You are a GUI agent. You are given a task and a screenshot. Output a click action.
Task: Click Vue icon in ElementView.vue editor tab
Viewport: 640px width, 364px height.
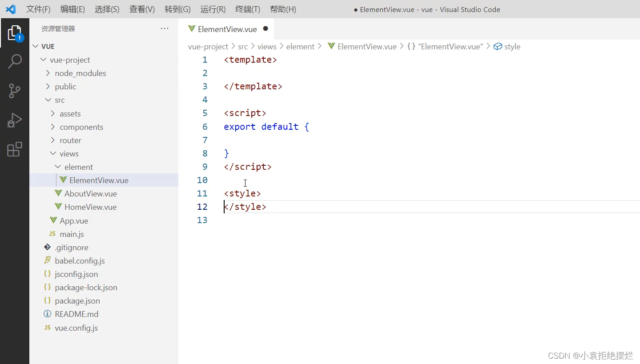point(192,29)
